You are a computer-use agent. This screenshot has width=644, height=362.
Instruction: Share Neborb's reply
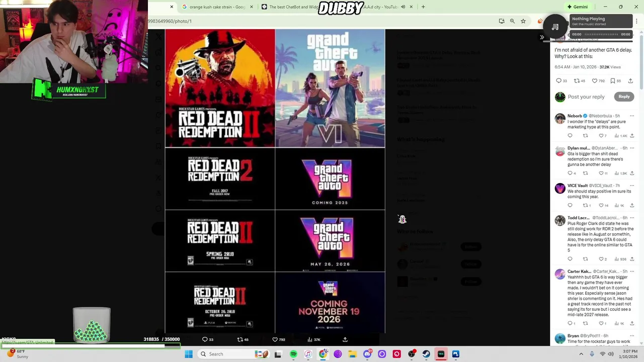pos(632,136)
